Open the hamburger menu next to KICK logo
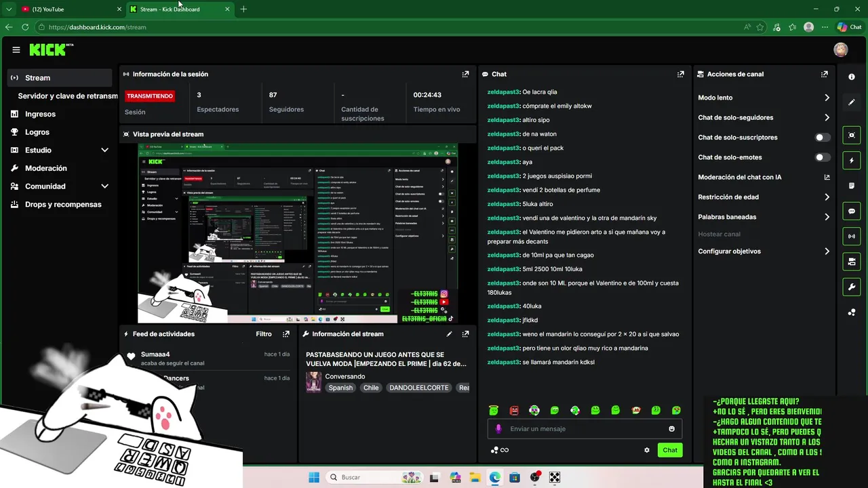 (x=16, y=49)
